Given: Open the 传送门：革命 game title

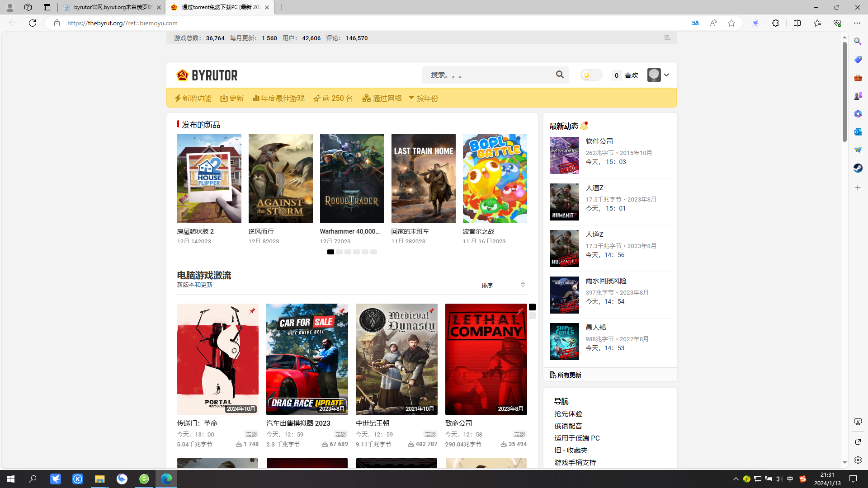Looking at the screenshot, I should click(x=197, y=423).
